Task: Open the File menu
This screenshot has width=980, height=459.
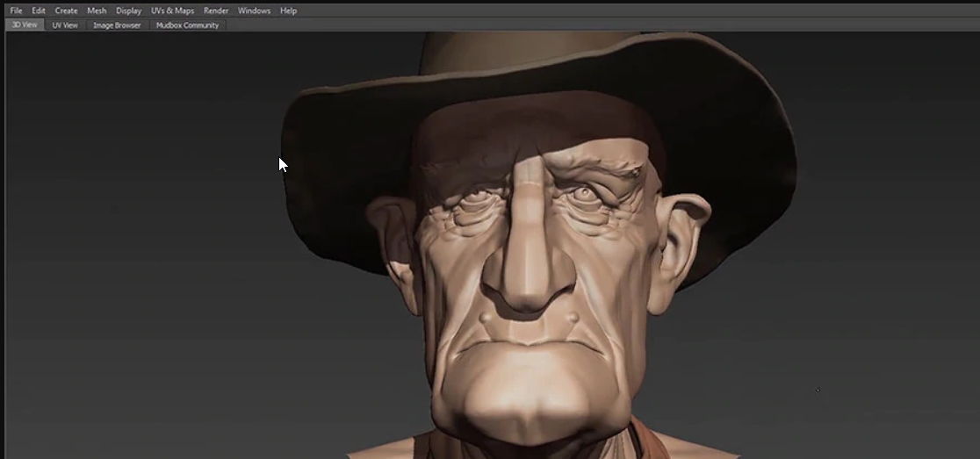Action: pos(16,11)
